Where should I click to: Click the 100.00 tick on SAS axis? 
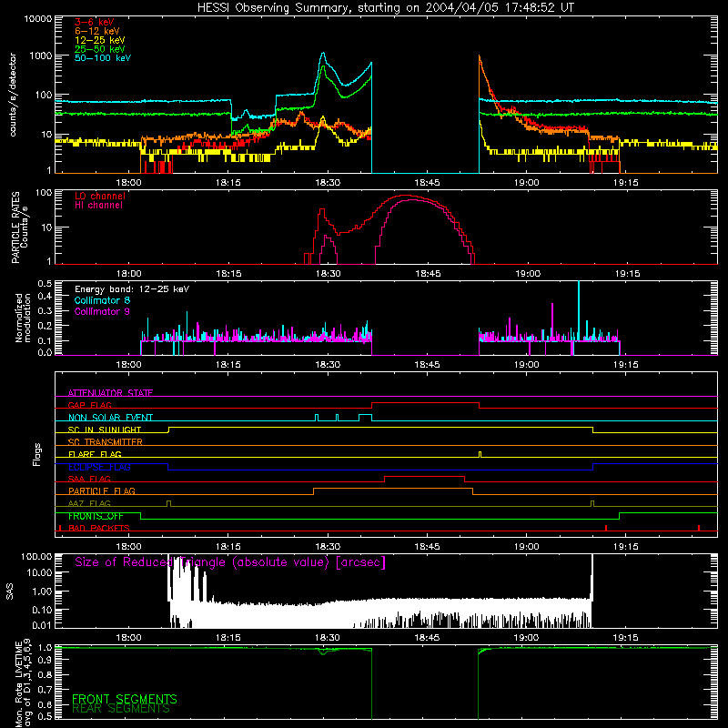36,557
